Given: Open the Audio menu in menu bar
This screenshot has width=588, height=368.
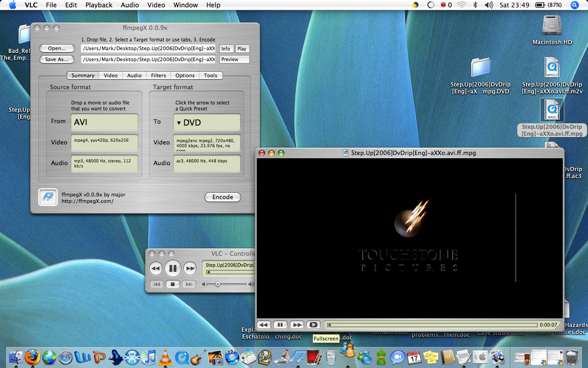Looking at the screenshot, I should click(x=130, y=5).
